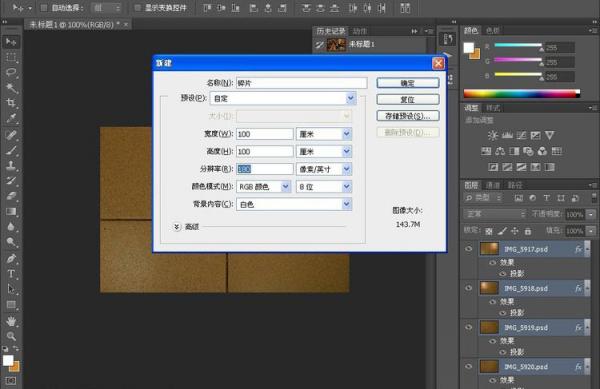Enable the auto-select checkbox

[44, 8]
